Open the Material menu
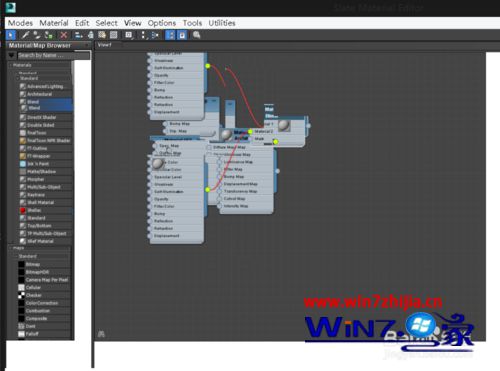 [x=54, y=23]
